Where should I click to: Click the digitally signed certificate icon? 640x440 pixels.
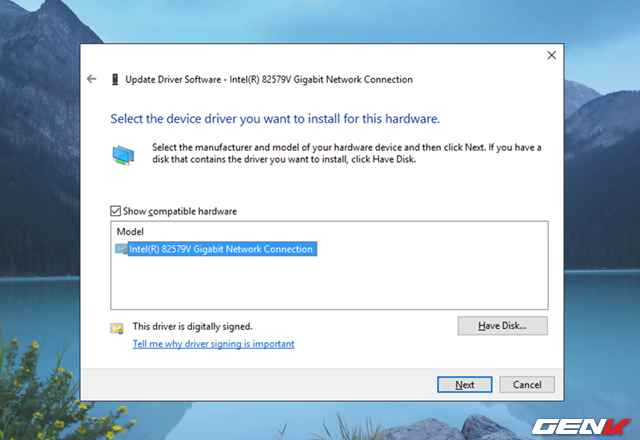pyautogui.click(x=118, y=327)
